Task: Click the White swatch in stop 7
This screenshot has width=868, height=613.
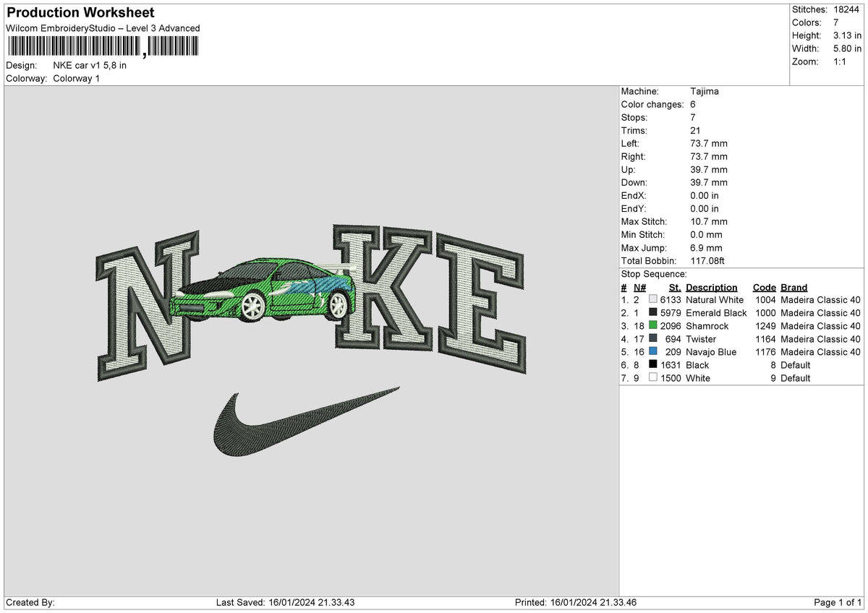Action: 653,378
